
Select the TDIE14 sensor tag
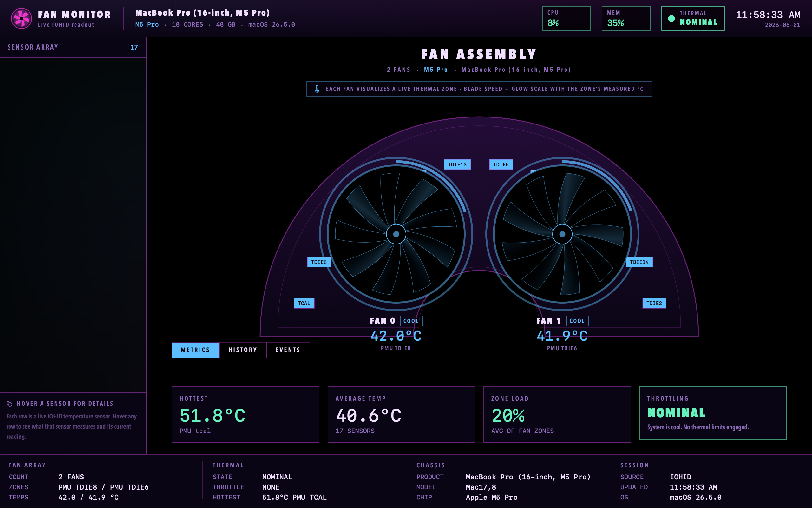[x=639, y=262]
